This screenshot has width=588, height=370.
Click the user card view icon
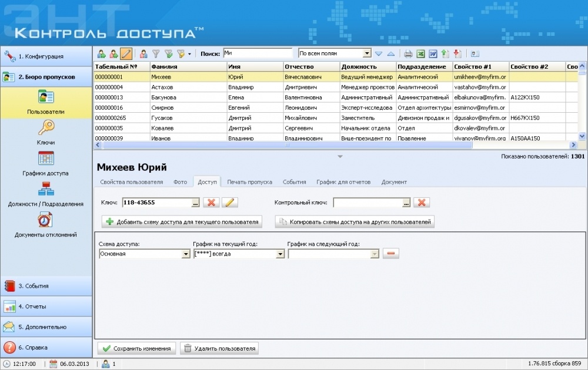coord(475,54)
